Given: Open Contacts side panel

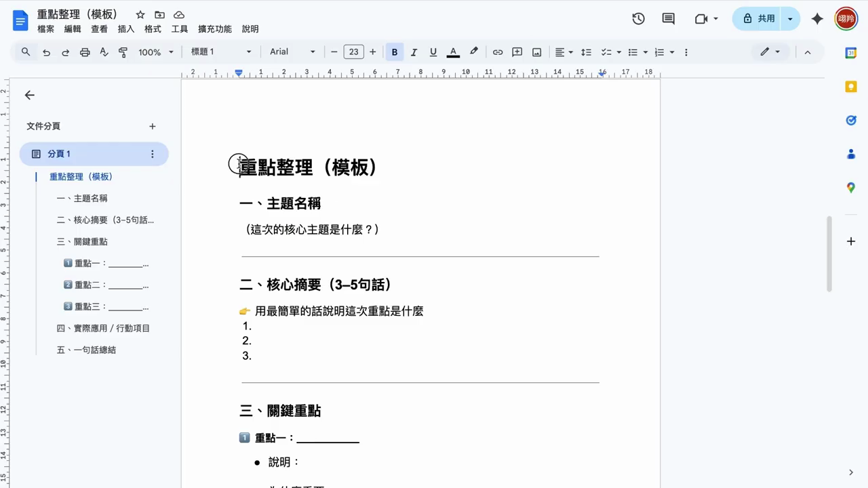Looking at the screenshot, I should (x=851, y=154).
